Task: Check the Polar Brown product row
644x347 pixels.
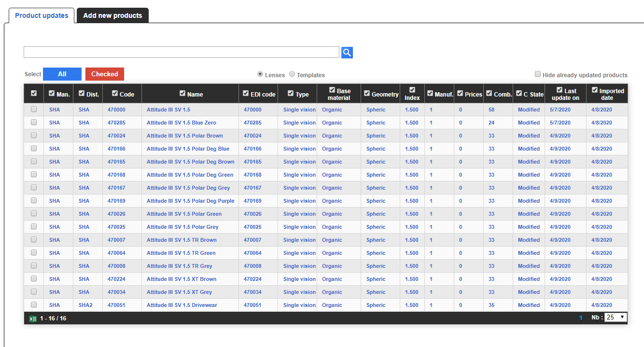Action: point(34,136)
